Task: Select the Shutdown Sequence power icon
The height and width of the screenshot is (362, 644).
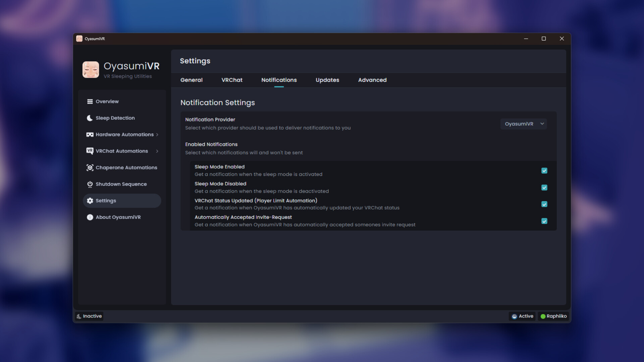Action: [89, 184]
